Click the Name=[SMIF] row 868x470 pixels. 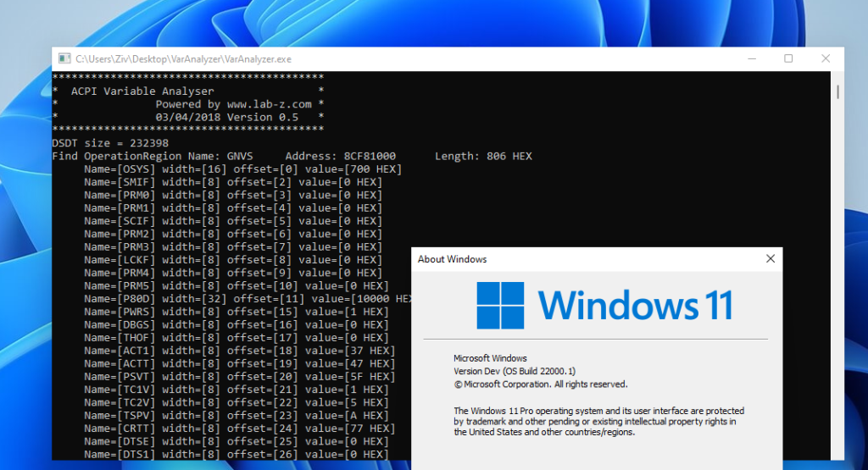(233, 182)
